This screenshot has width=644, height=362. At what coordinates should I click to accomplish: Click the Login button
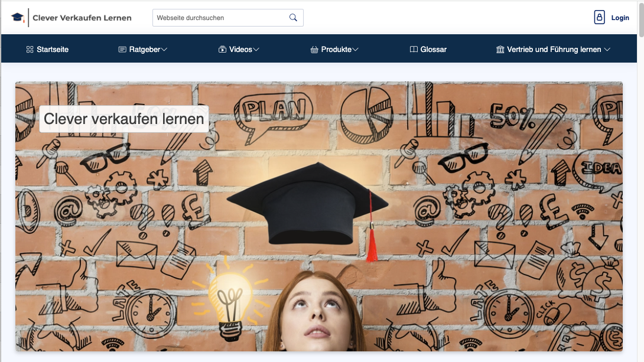[619, 17]
